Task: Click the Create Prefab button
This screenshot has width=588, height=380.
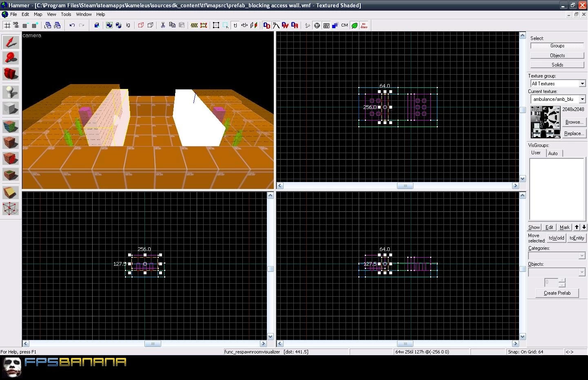Action: (557, 293)
